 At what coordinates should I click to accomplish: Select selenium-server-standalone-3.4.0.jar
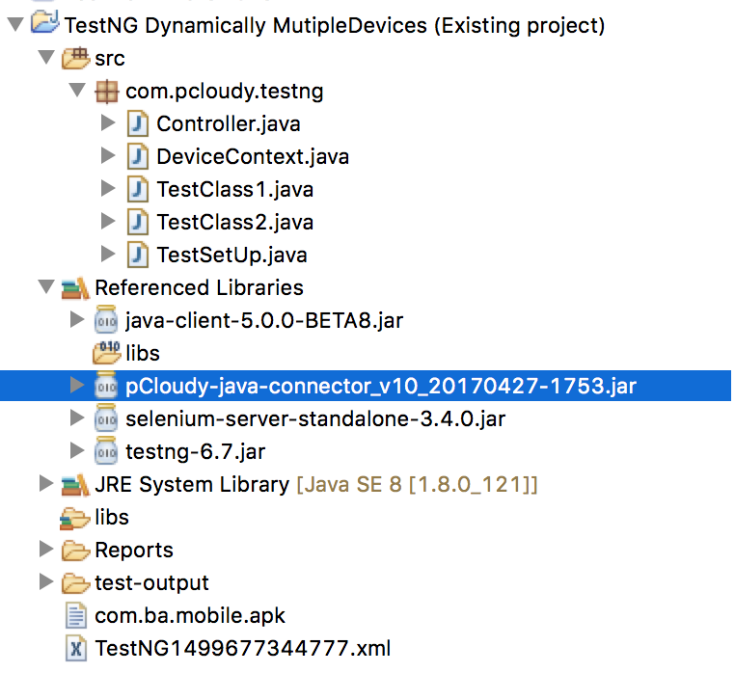click(315, 418)
